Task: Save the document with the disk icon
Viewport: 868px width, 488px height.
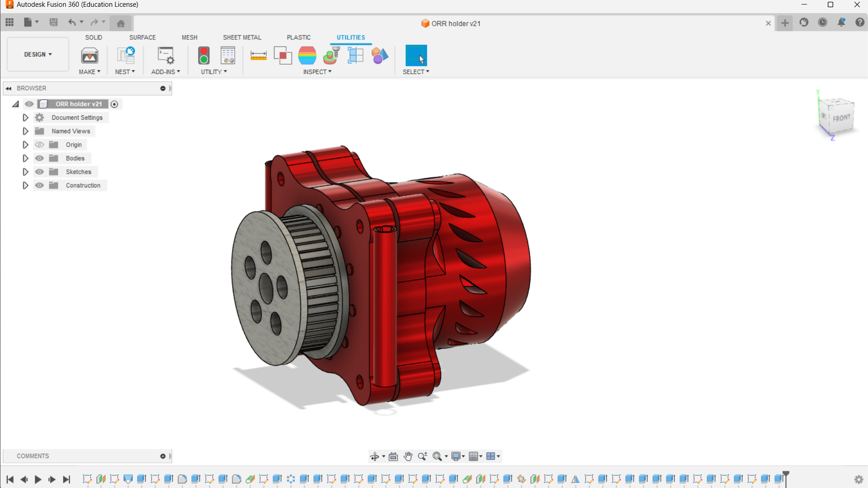Action: tap(53, 22)
